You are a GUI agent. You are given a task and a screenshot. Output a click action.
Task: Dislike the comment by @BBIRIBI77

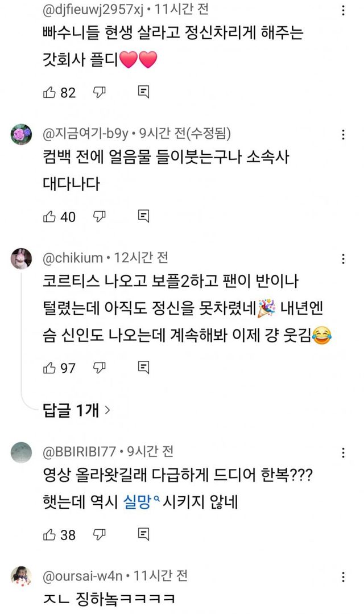pos(100,534)
